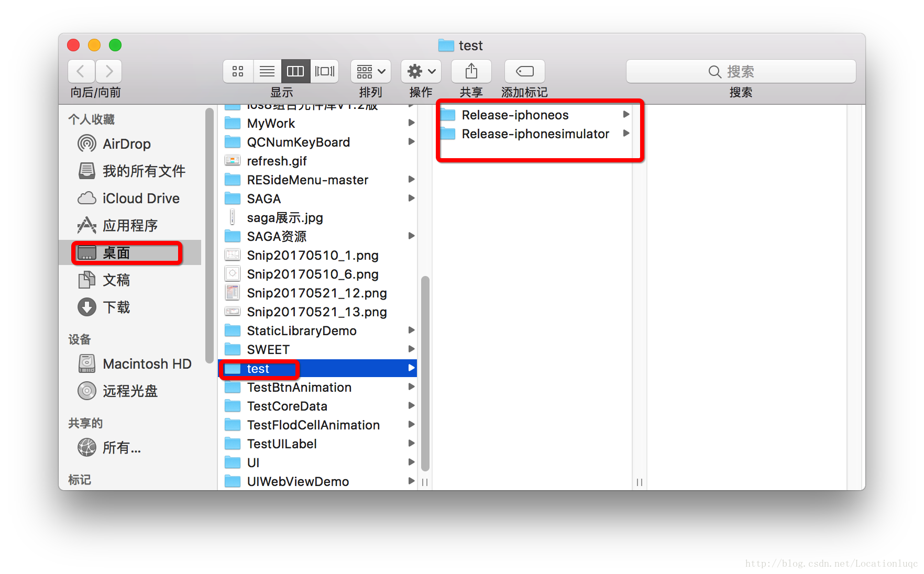The height and width of the screenshot is (574, 924).
Task: Open AirDrop in the sidebar
Action: 131,144
